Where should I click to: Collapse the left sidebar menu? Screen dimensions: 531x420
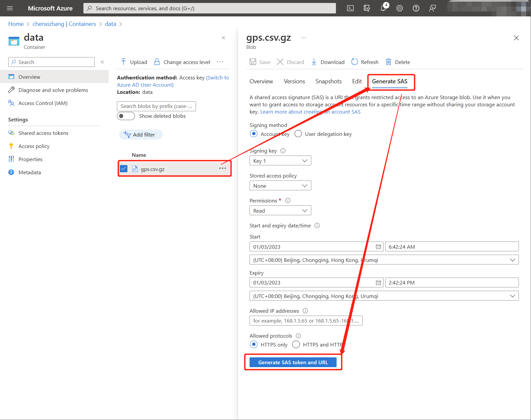102,62
